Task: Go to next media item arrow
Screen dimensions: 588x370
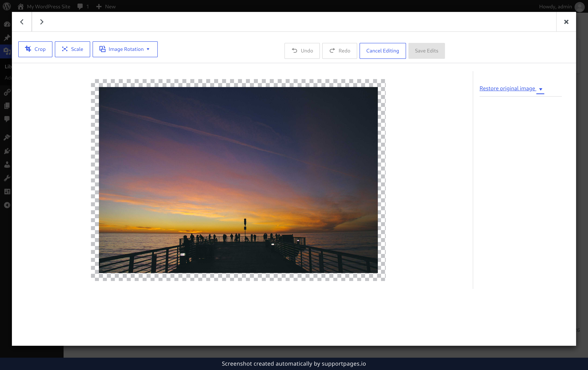Action: coord(42,22)
